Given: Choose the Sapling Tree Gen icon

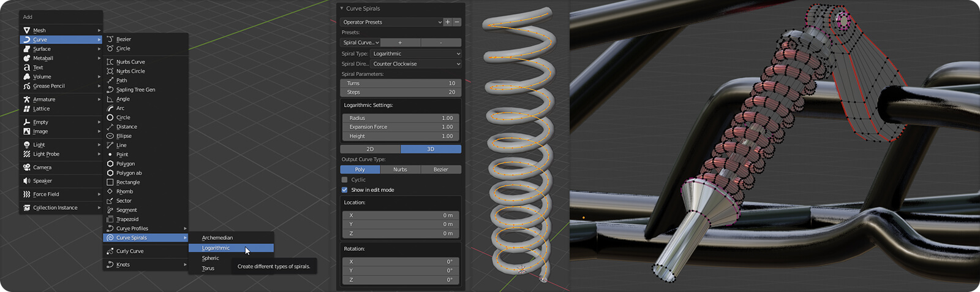Looking at the screenshot, I should pos(110,90).
